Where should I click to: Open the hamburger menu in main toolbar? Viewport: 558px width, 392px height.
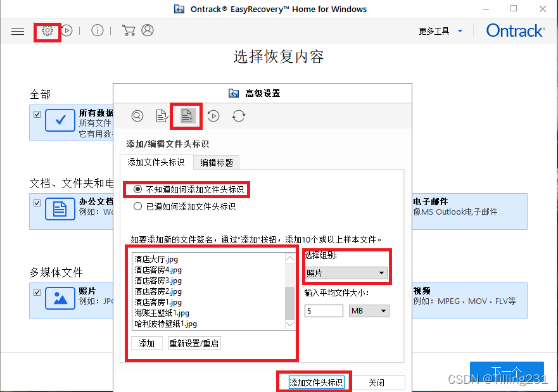point(18,31)
